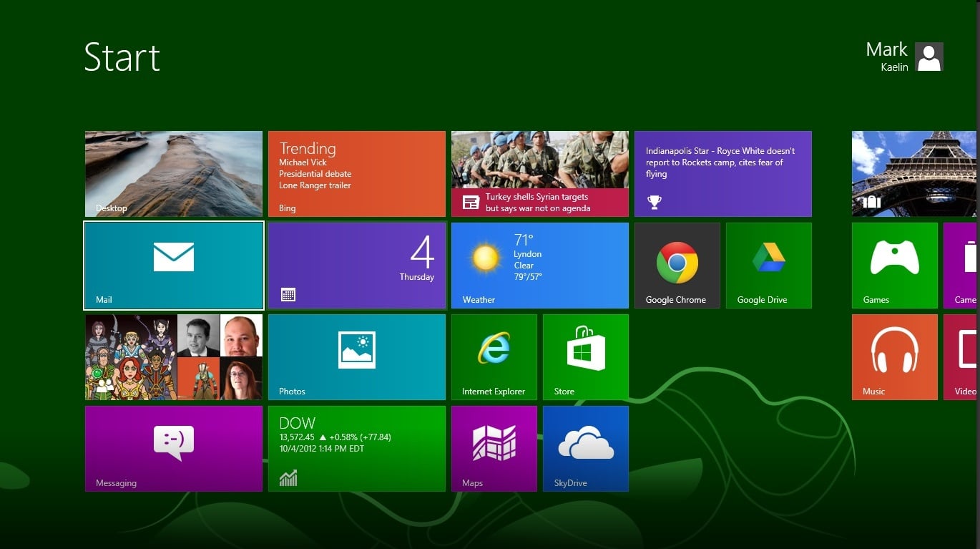980x549 pixels.
Task: Click the DOW value 13,572.45
Action: (295, 437)
